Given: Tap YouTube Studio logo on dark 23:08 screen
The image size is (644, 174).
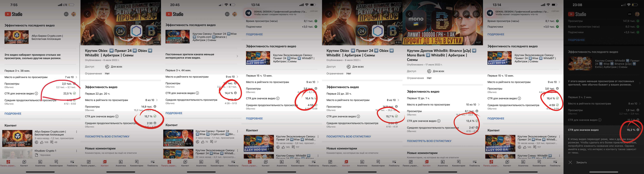Looking at the screenshot, I should 577,14.
